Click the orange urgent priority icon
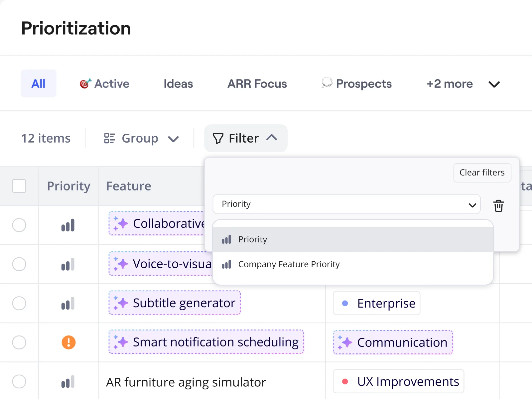This screenshot has width=532, height=399. (68, 342)
